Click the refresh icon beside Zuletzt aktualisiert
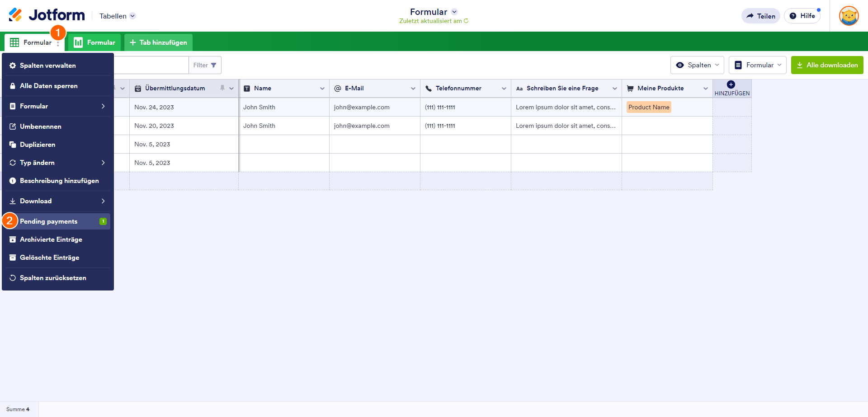The width and height of the screenshot is (868, 417). (x=466, y=21)
